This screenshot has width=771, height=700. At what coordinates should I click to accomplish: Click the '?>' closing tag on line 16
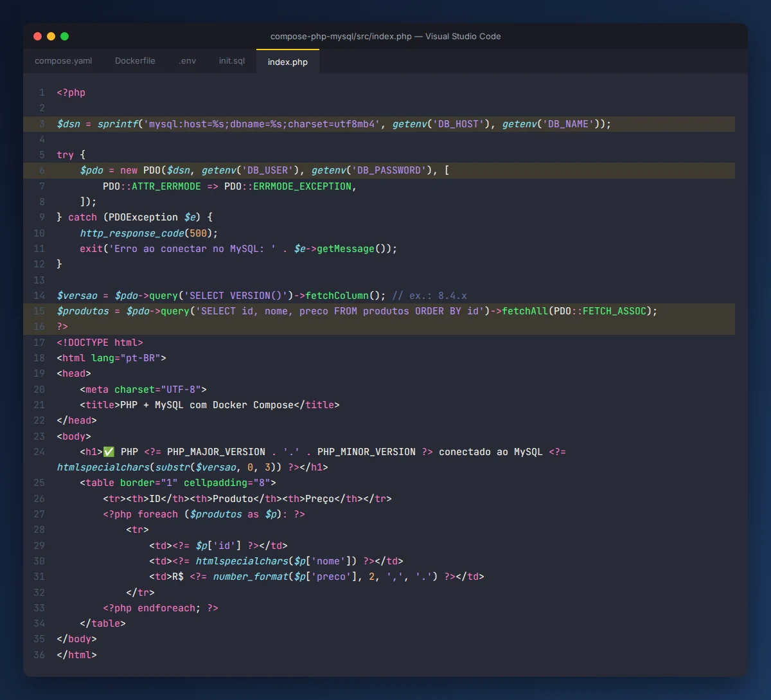click(x=62, y=327)
